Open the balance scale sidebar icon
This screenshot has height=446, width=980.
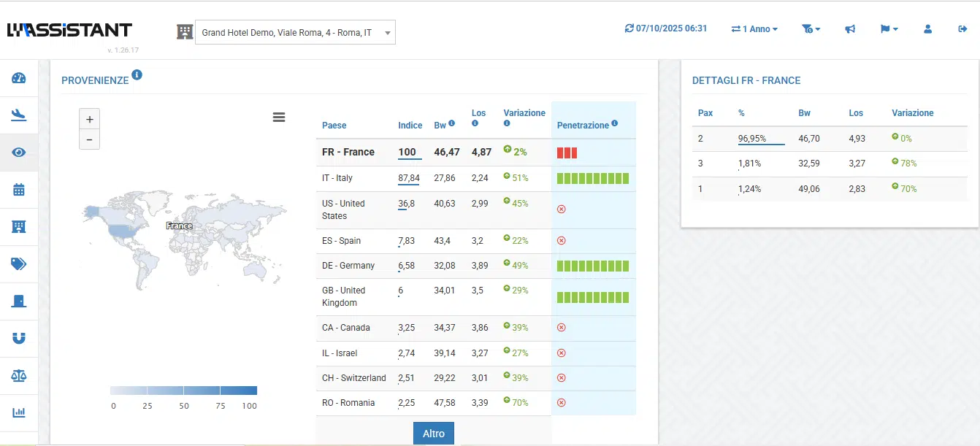click(x=19, y=375)
